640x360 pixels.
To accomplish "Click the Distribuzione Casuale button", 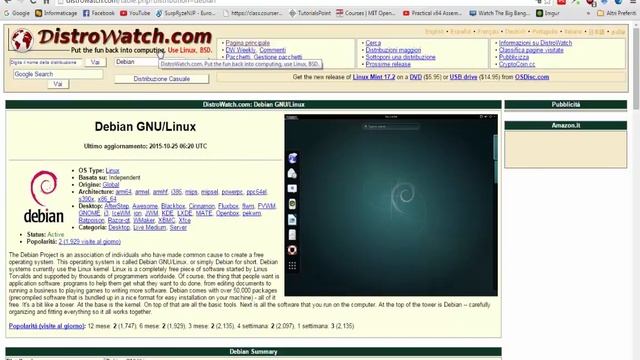I will (162, 79).
